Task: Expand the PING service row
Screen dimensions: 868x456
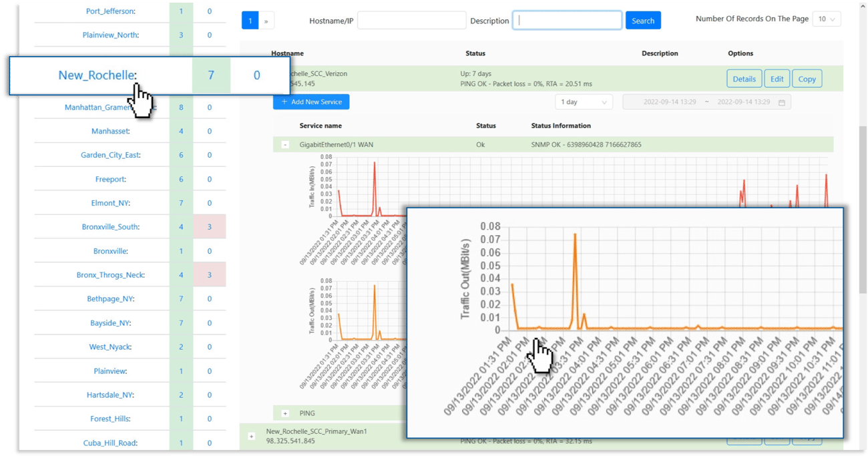Action: tap(285, 413)
